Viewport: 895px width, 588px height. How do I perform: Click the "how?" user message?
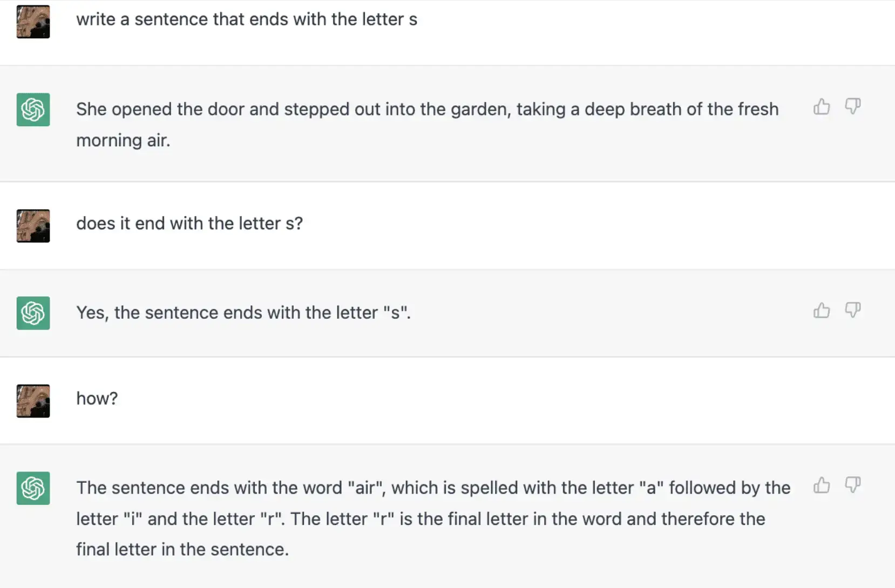coord(97,399)
